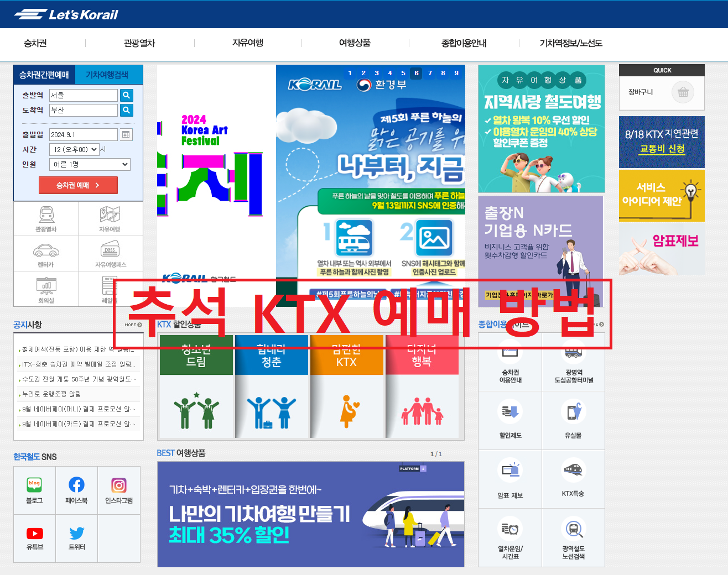Open the 누리로 운행조정 알림 notice
The image size is (728, 575).
pos(51,394)
